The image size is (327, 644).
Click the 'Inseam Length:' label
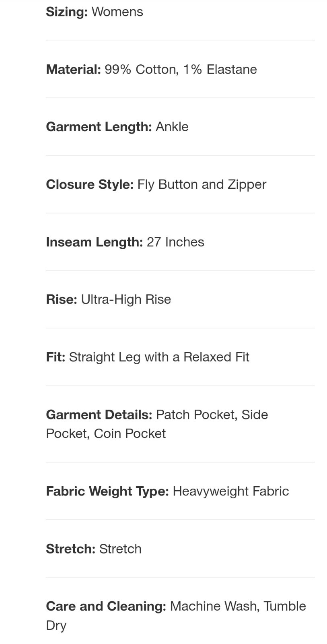click(x=94, y=242)
